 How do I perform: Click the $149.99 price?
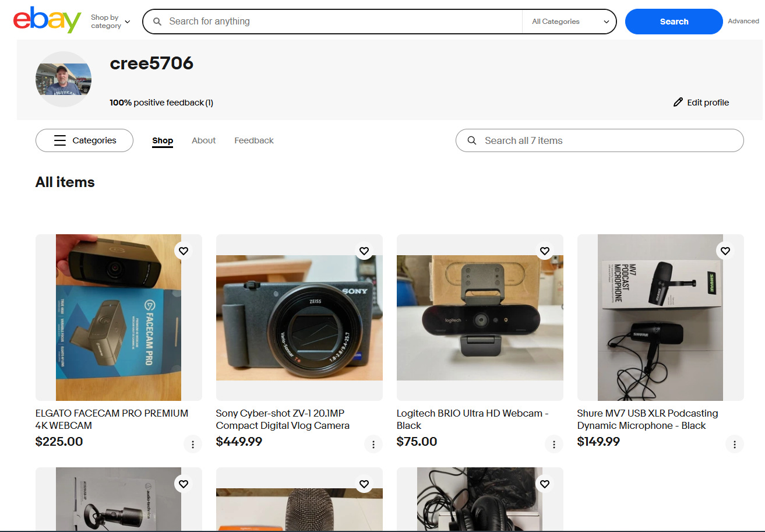599,442
